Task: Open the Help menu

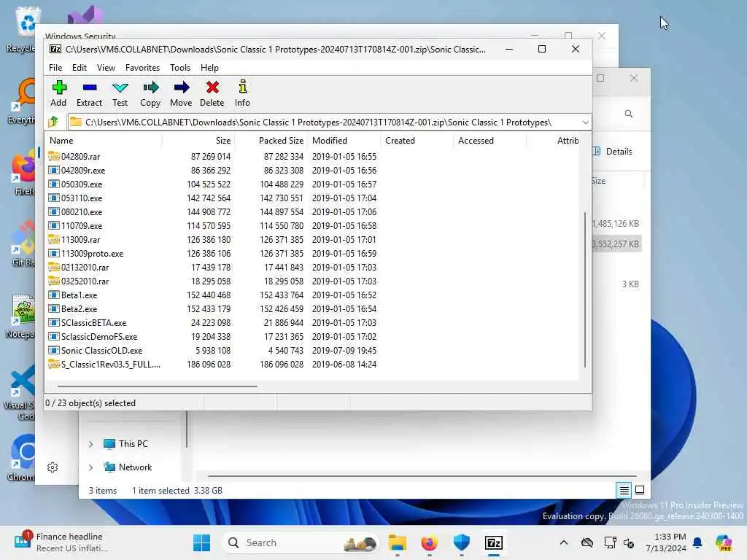Action: tap(209, 68)
